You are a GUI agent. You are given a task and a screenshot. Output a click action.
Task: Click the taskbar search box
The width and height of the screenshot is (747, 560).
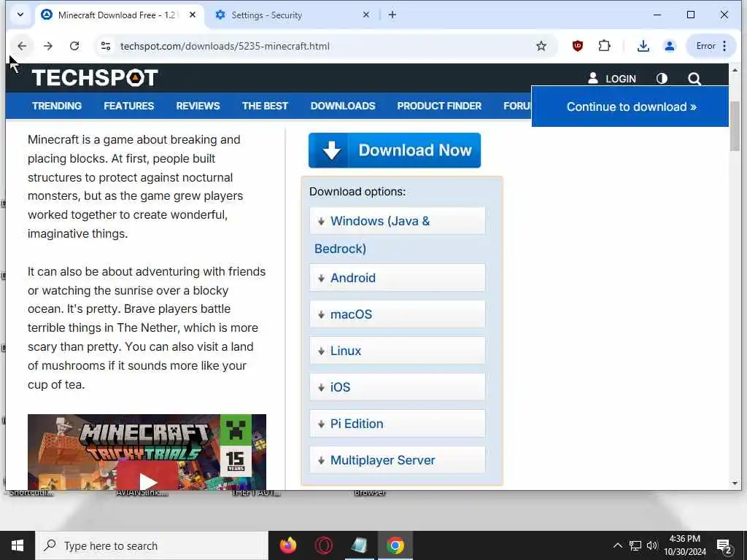point(152,545)
